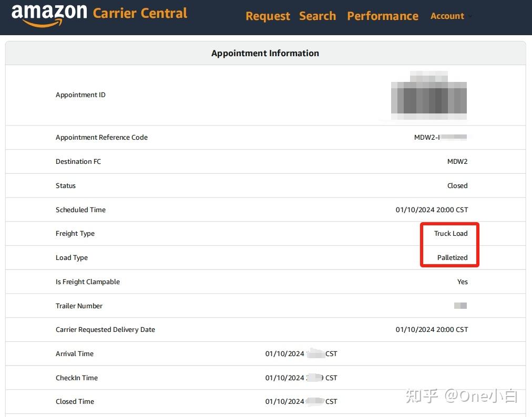Click the Palletized load type value
The image size is (532, 417).
pyautogui.click(x=452, y=257)
